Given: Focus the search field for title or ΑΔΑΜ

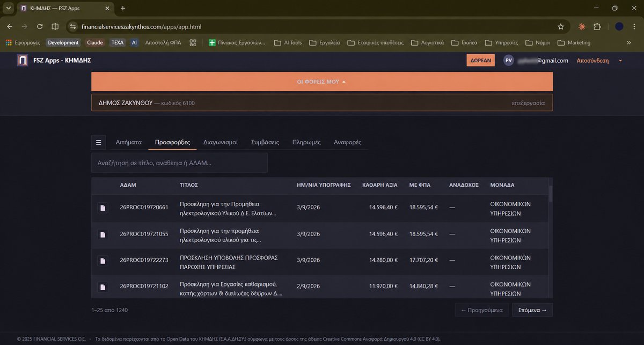Looking at the screenshot, I should 179,163.
